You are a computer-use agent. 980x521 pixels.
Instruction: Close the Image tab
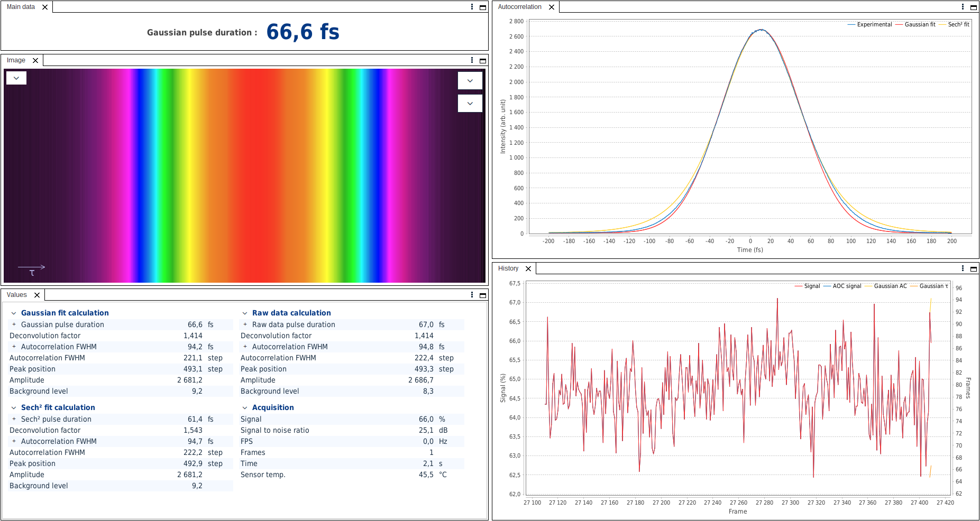tap(35, 61)
